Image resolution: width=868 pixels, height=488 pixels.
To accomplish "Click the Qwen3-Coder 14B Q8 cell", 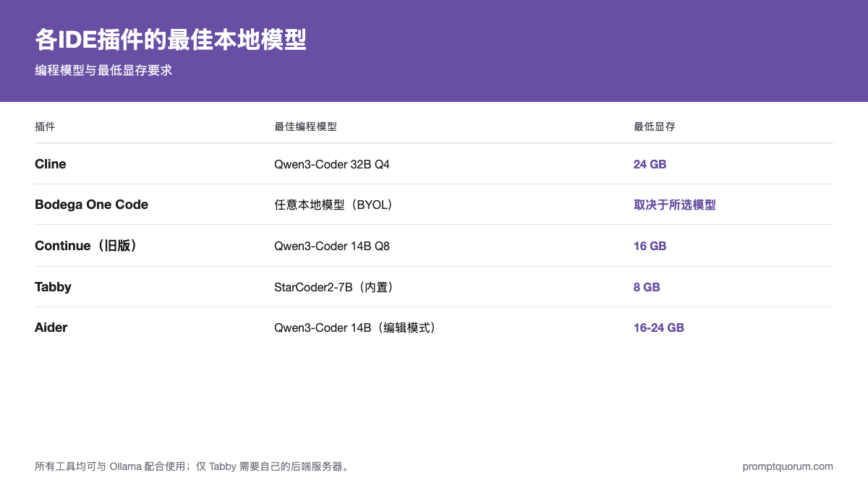I will click(x=332, y=246).
